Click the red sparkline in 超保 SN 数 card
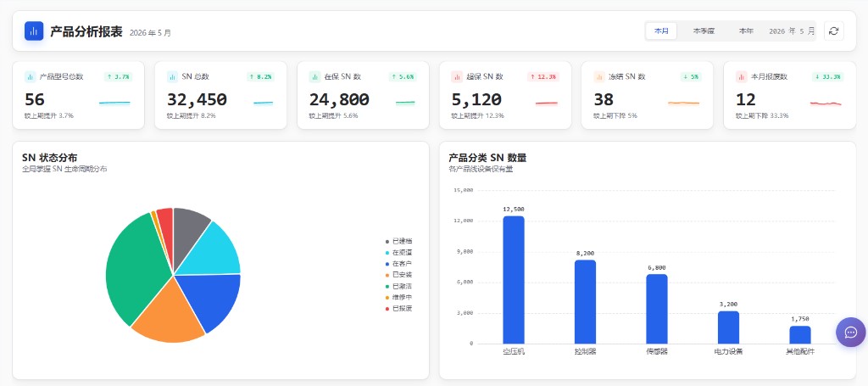The image size is (868, 386). (547, 103)
